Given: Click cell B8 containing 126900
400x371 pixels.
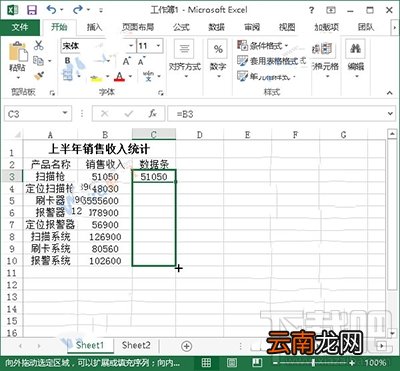Looking at the screenshot, I should coord(105,237).
